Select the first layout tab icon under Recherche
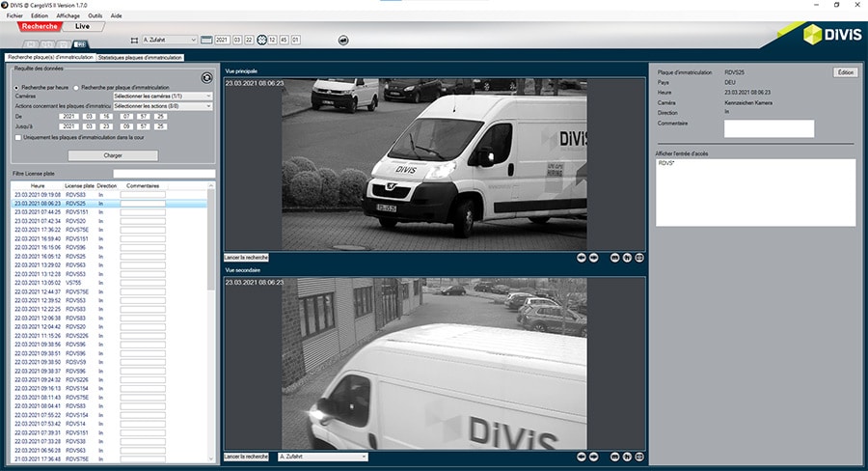868x471 pixels. (31, 44)
